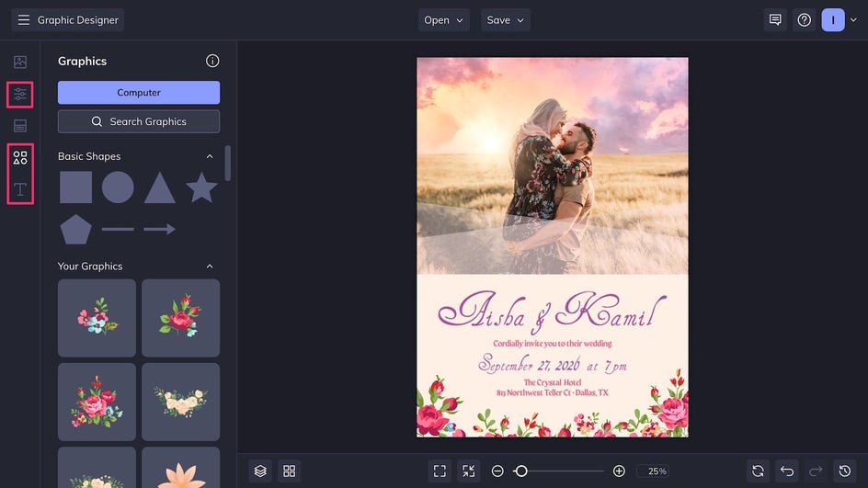
Task: Select the large pink rose bouquet graphic
Action: pyautogui.click(x=97, y=403)
